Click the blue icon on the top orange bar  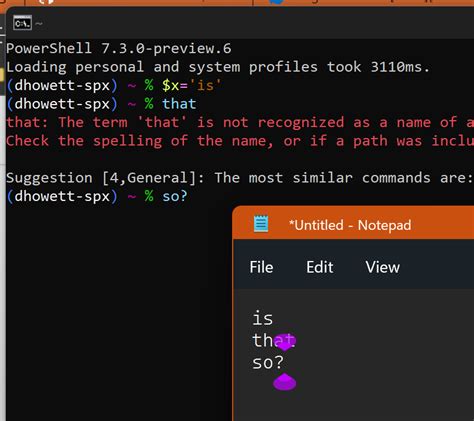[276, 2]
